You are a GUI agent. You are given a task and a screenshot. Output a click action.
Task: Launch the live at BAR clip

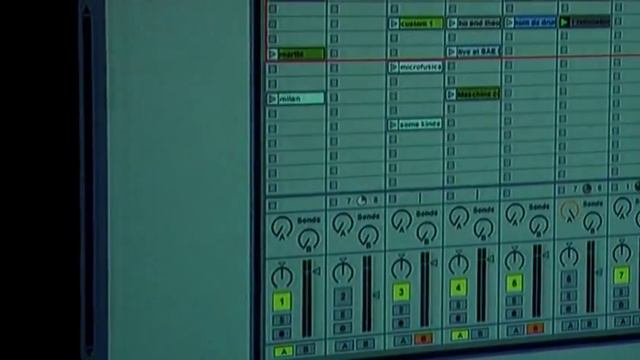(451, 52)
